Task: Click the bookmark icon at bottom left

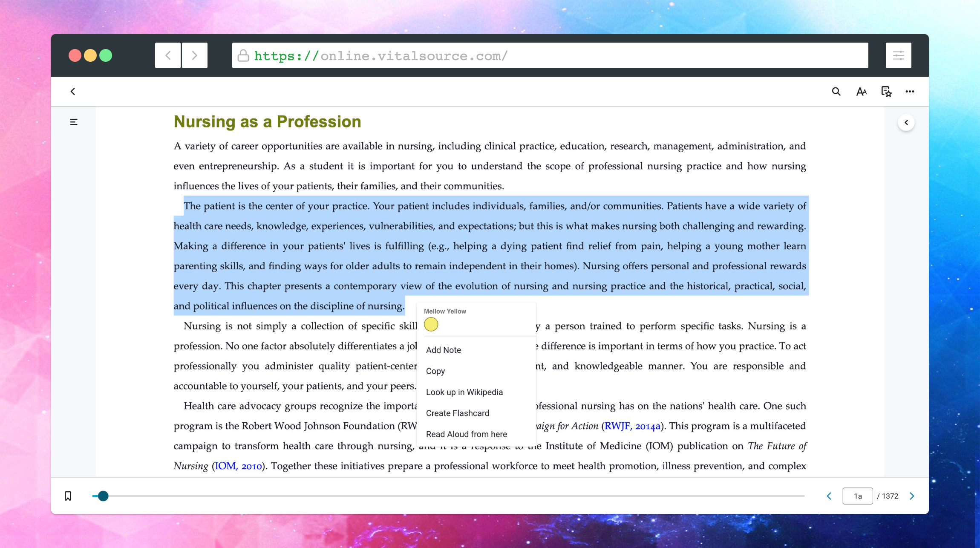Action: pos(68,496)
